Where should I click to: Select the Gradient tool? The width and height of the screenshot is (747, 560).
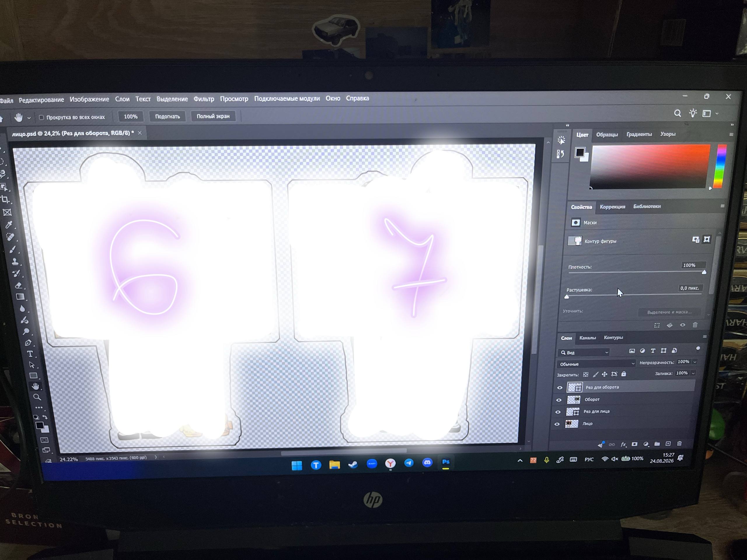21,297
